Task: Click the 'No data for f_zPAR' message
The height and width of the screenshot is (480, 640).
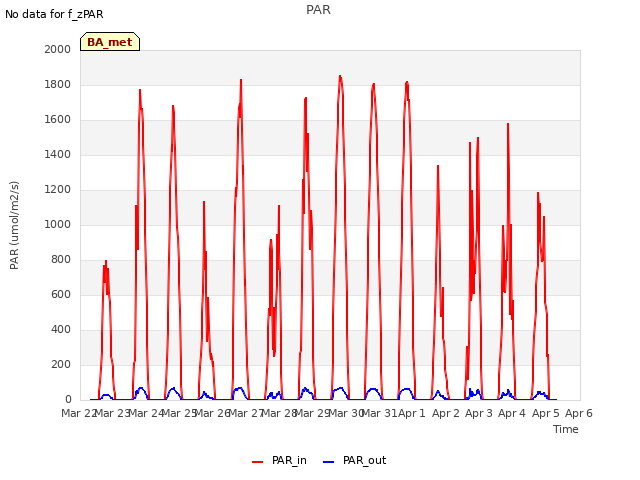Action: point(54,14)
